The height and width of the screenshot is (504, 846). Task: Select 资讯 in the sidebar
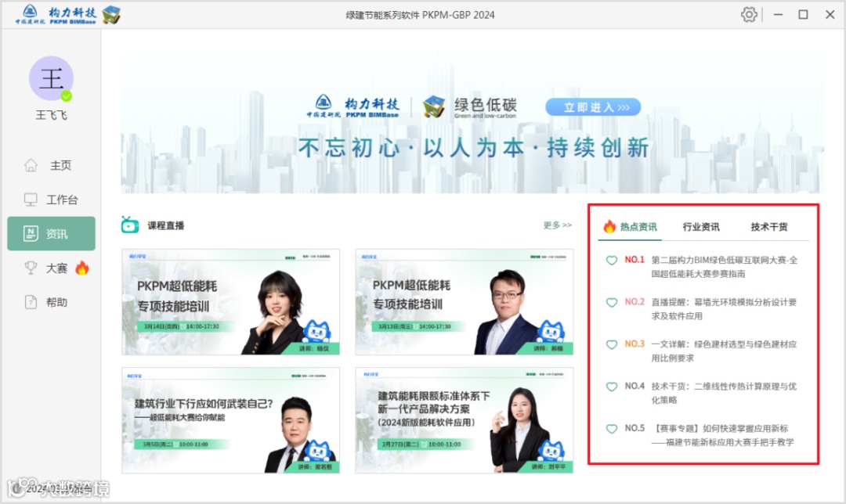pyautogui.click(x=51, y=233)
